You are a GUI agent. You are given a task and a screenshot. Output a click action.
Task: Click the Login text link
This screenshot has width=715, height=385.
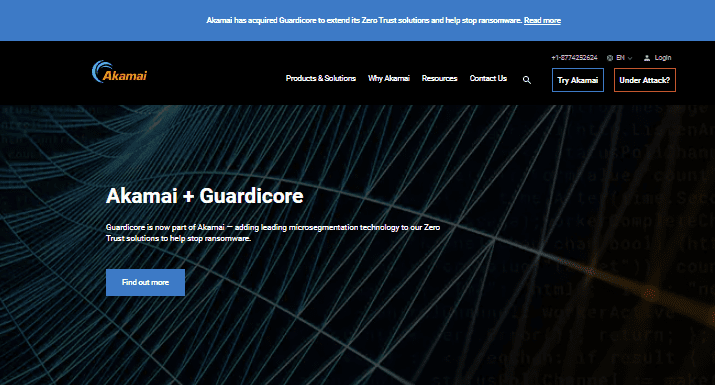(663, 58)
